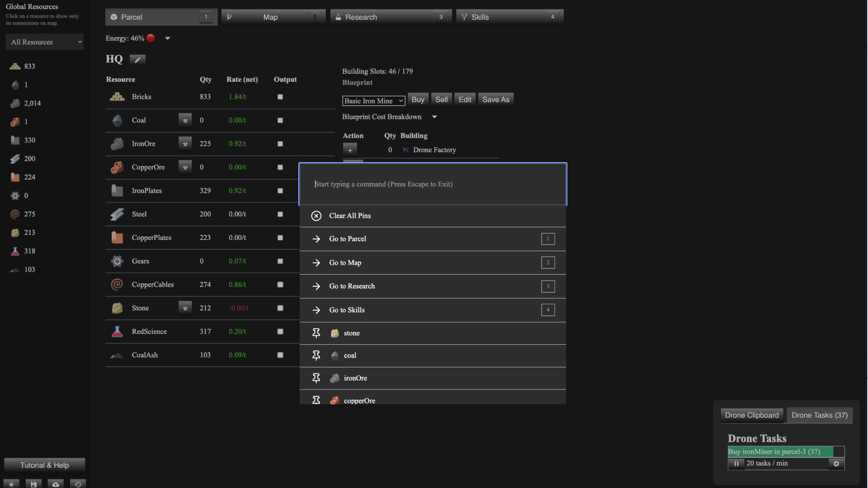
Task: Click the 20 tasks / min rate text
Action: (767, 464)
